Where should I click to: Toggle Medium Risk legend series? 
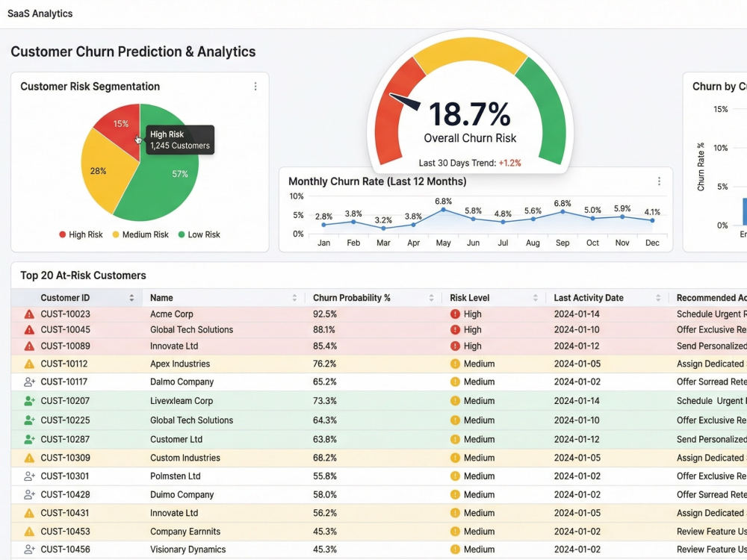140,234
